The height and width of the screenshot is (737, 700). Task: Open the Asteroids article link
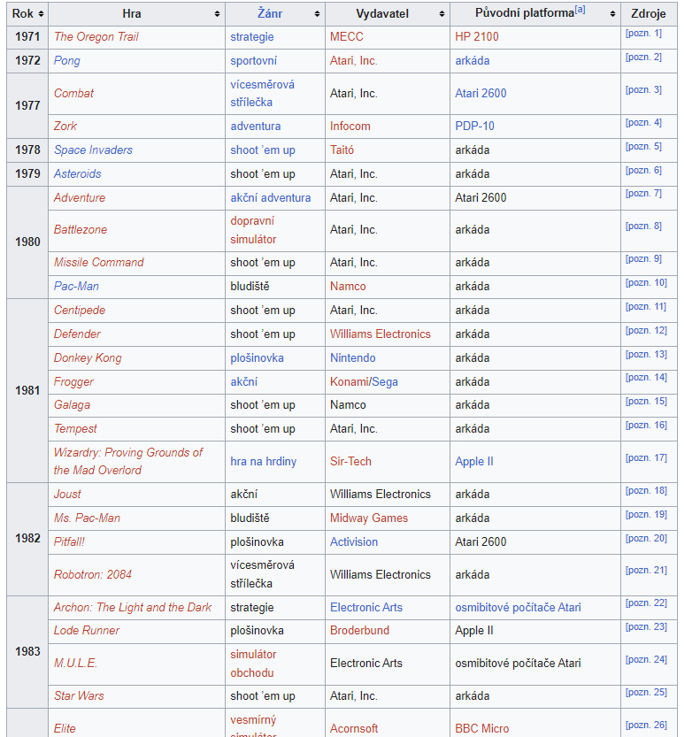pyautogui.click(x=77, y=174)
